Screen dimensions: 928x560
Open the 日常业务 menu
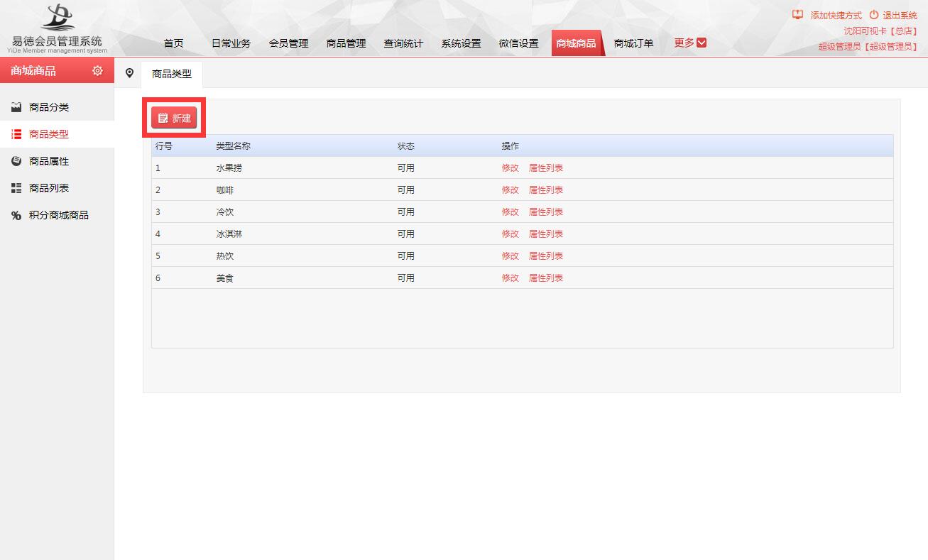(231, 43)
